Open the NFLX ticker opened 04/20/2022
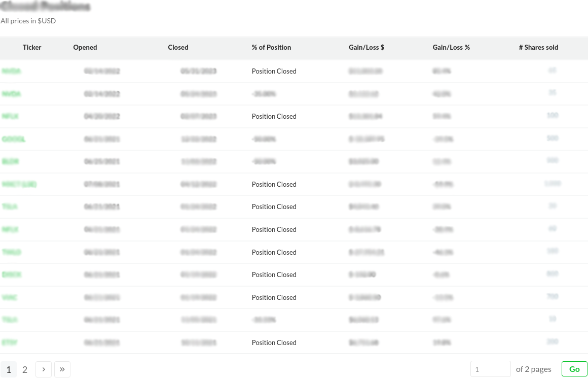This screenshot has height=378, width=588. [10, 116]
